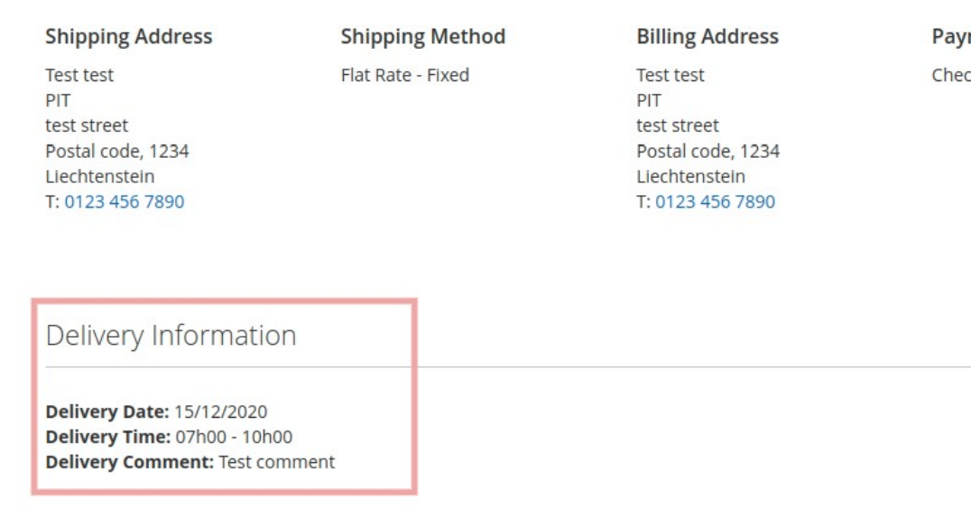Click the Delivery Comment Test comment line

click(190, 462)
